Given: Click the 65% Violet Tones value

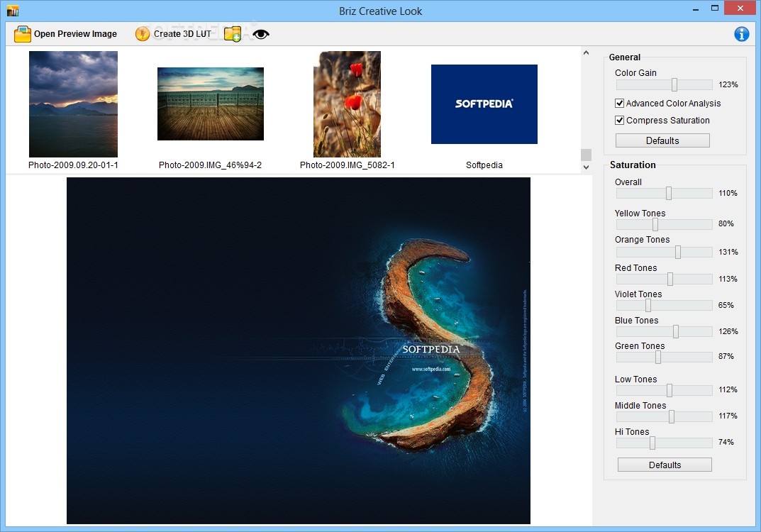Looking at the screenshot, I should [726, 305].
